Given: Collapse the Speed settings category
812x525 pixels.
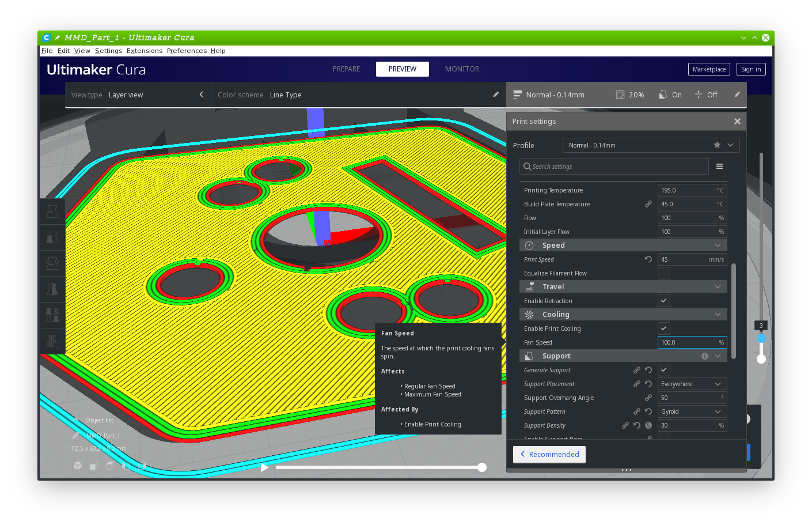Looking at the screenshot, I should click(623, 245).
